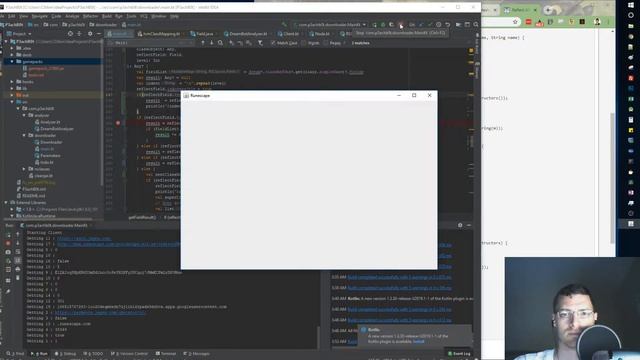Viewport: 640px width, 360px height.
Task: Open the Version Control tool window tab
Action: [x=129, y=353]
